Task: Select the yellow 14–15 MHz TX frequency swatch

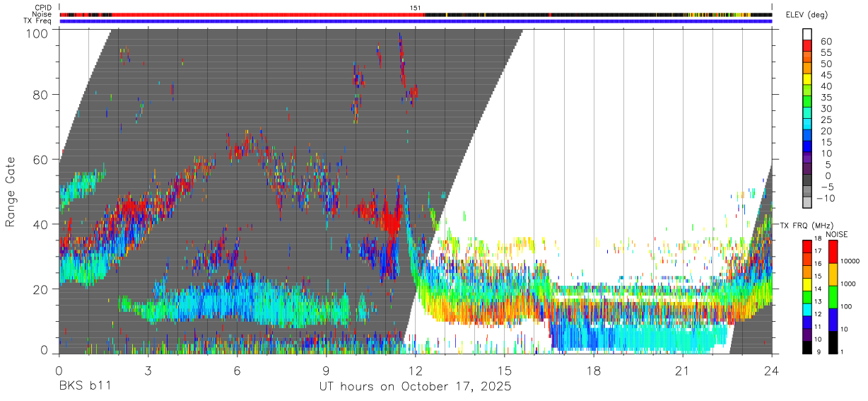Action: coord(806,283)
